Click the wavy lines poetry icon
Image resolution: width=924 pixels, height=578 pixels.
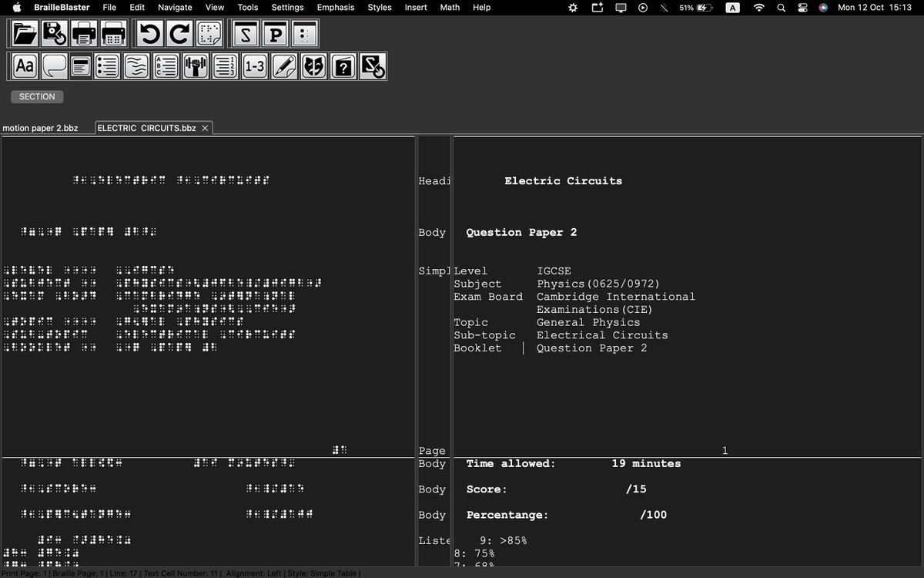click(x=136, y=66)
